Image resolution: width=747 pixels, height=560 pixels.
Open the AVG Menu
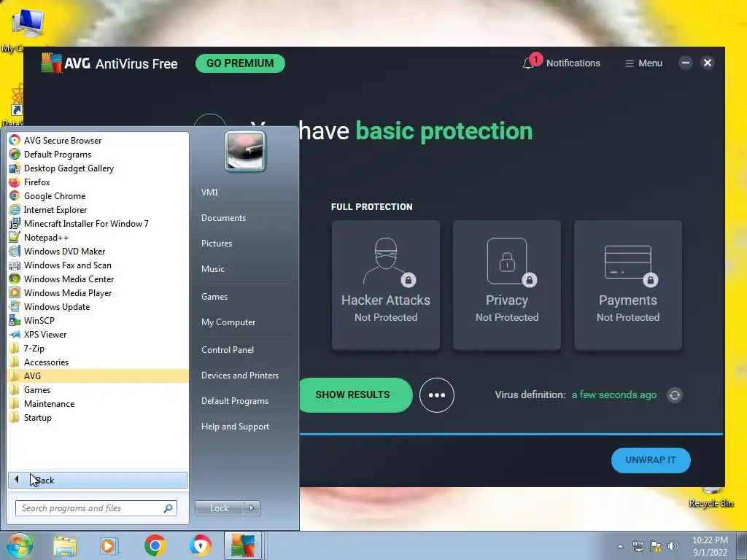tap(643, 63)
